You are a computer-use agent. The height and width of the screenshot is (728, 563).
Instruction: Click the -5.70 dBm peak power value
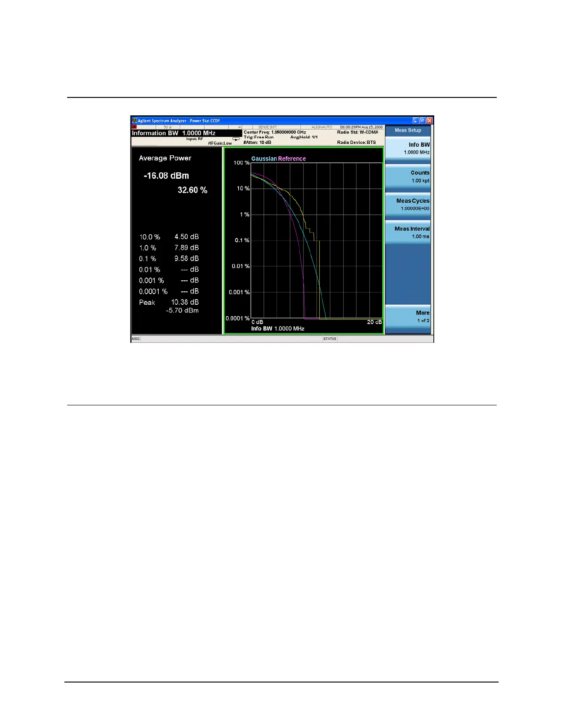click(x=183, y=311)
